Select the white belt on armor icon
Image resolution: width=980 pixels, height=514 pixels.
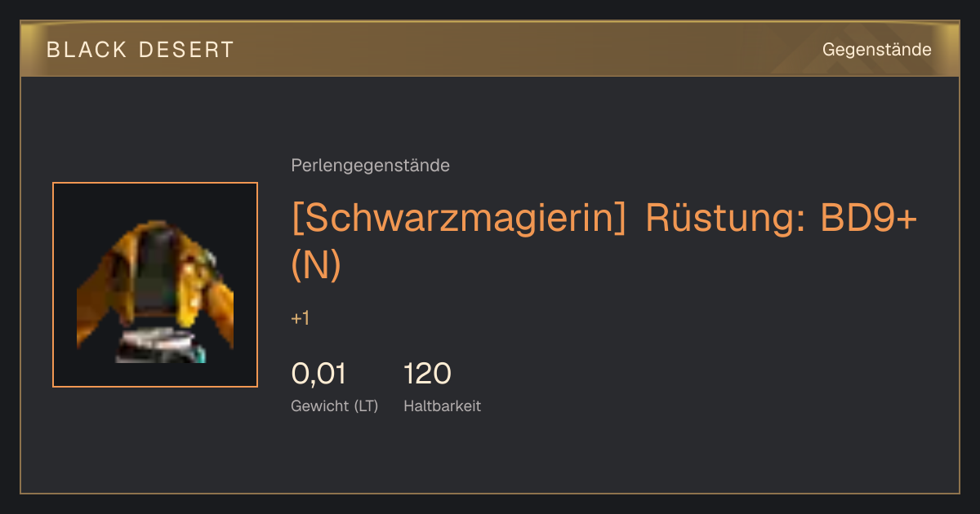coord(157,338)
